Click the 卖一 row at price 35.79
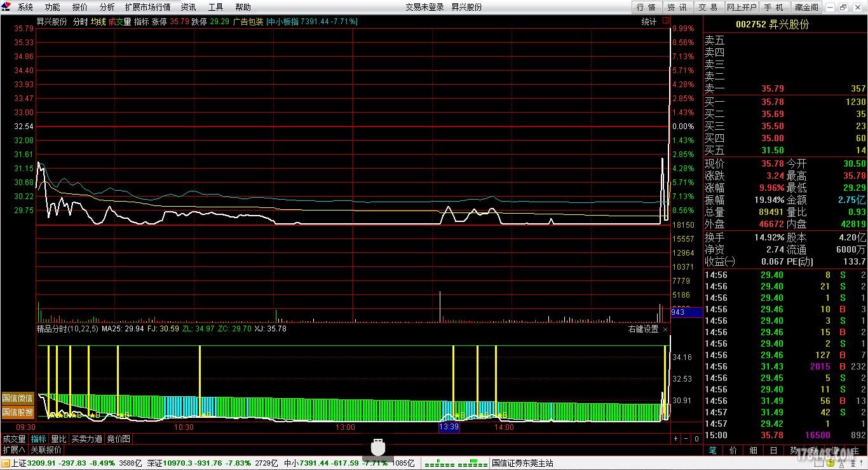The width and height of the screenshot is (868, 470). tap(785, 88)
